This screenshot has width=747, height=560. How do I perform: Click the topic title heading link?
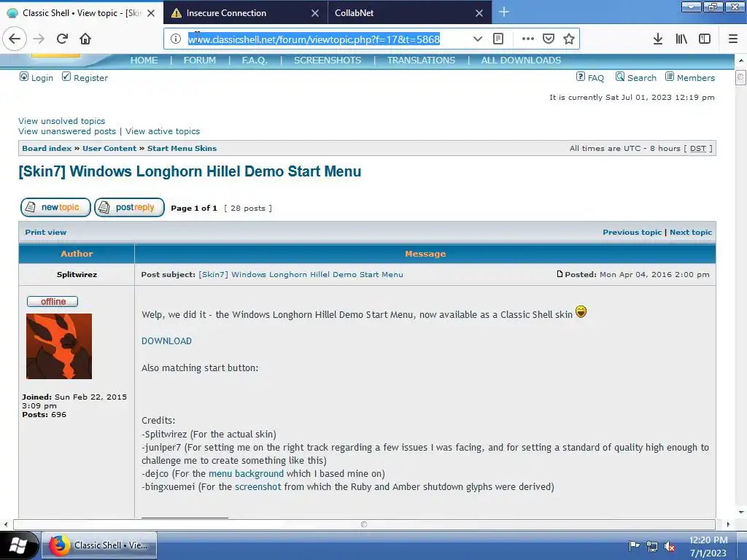click(x=190, y=171)
